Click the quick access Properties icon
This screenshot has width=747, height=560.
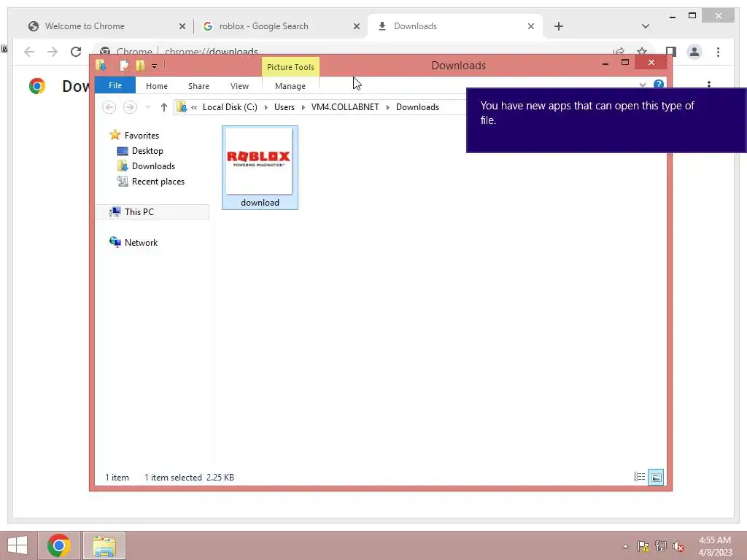tap(124, 65)
